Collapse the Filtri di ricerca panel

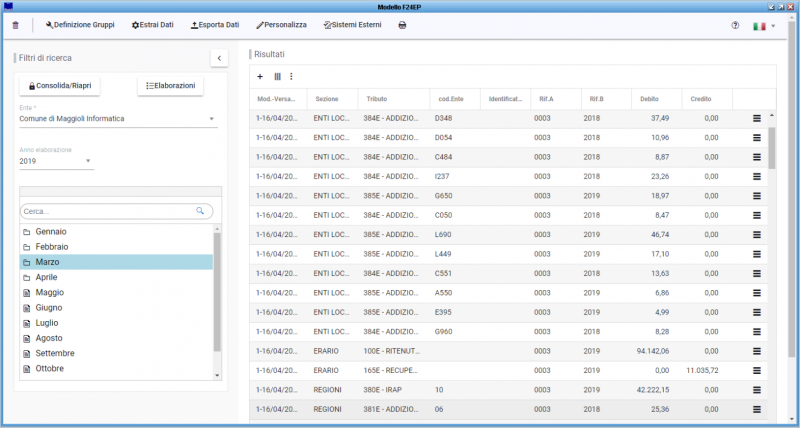tap(219, 58)
